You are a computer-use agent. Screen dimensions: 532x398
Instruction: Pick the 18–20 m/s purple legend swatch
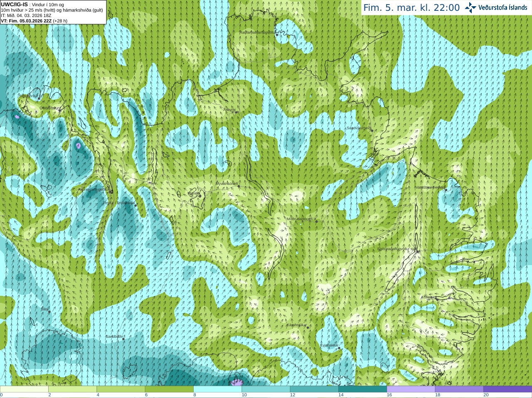click(x=459, y=389)
